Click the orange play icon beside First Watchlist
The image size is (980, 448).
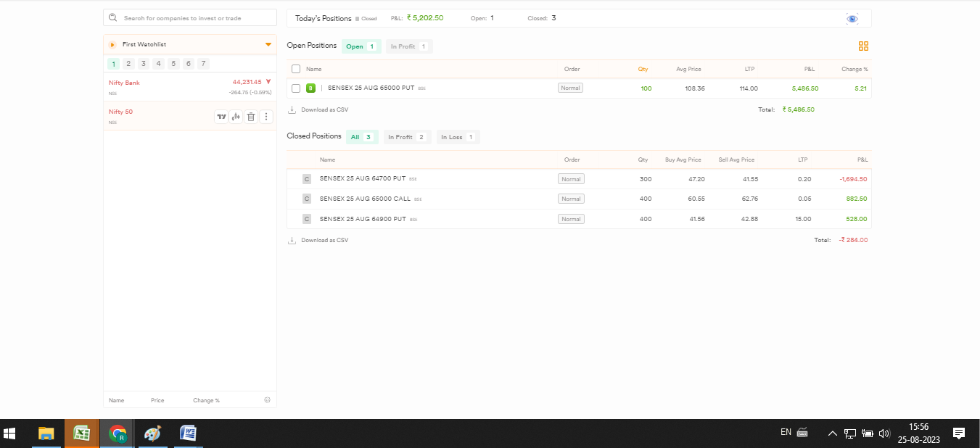point(112,45)
